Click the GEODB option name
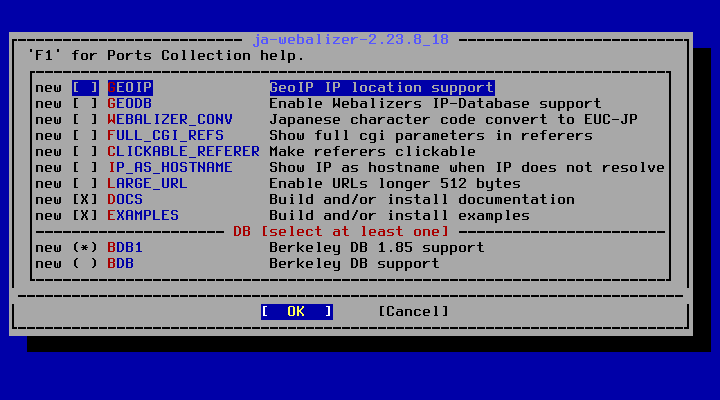 tap(130, 103)
